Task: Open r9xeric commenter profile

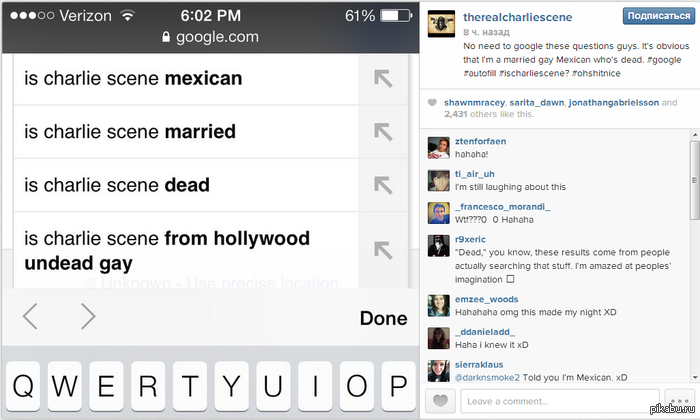Action: pos(470,239)
